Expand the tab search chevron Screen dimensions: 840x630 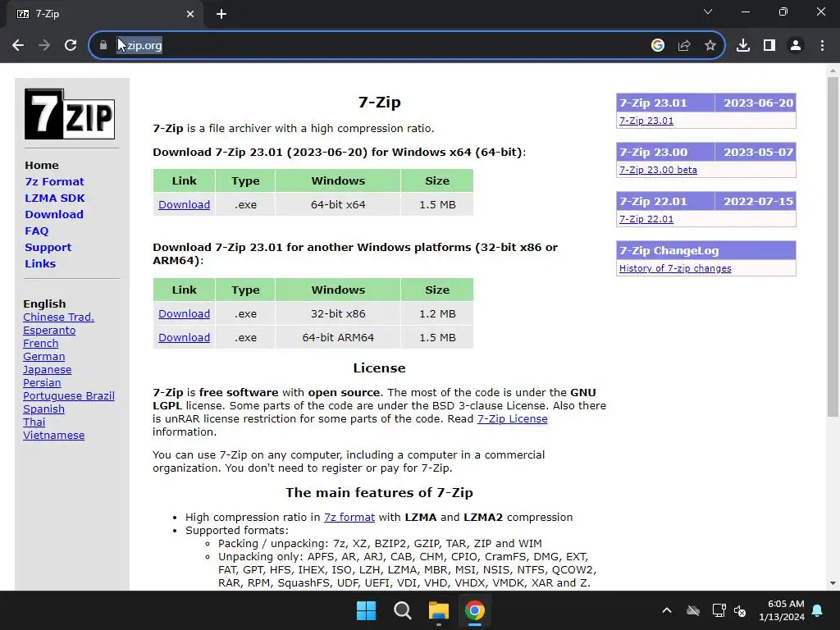tap(708, 11)
